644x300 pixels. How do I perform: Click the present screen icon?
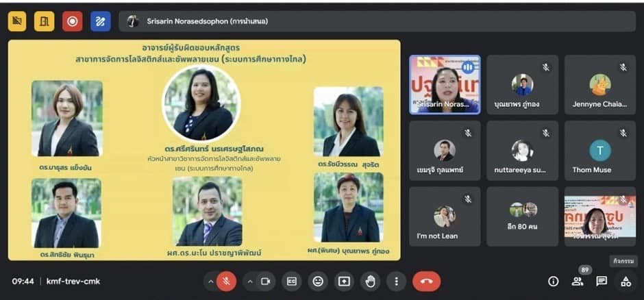(x=343, y=281)
